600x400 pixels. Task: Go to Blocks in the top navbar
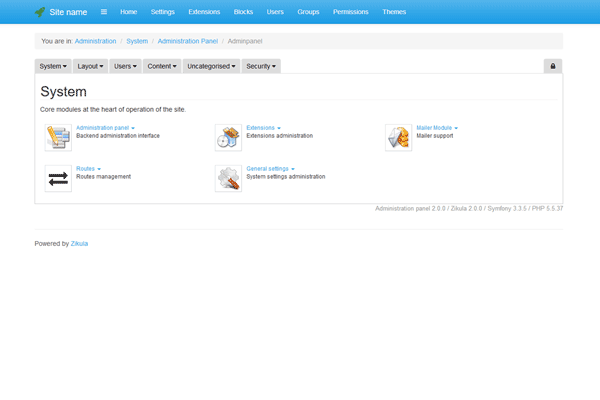243,12
